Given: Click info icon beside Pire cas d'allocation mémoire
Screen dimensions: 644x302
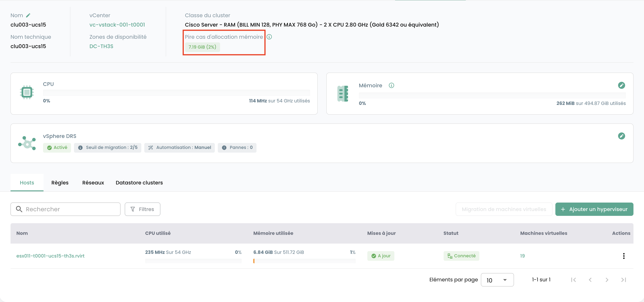Looking at the screenshot, I should (x=269, y=37).
